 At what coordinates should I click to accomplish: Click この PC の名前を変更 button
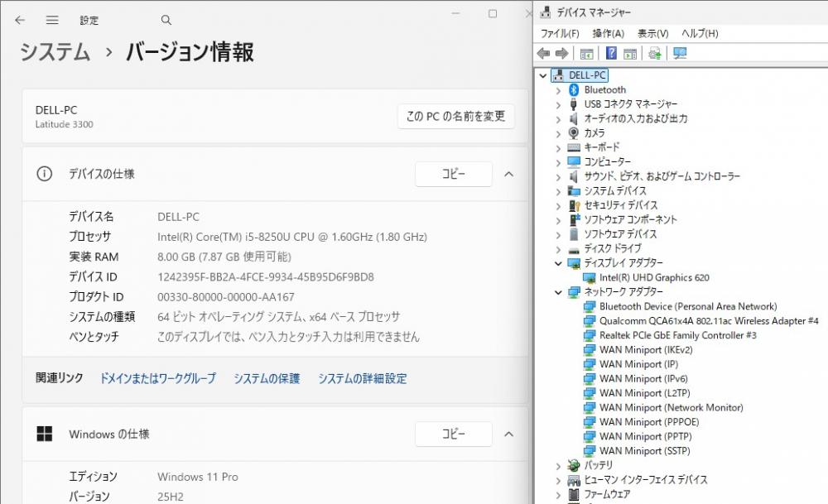point(455,116)
